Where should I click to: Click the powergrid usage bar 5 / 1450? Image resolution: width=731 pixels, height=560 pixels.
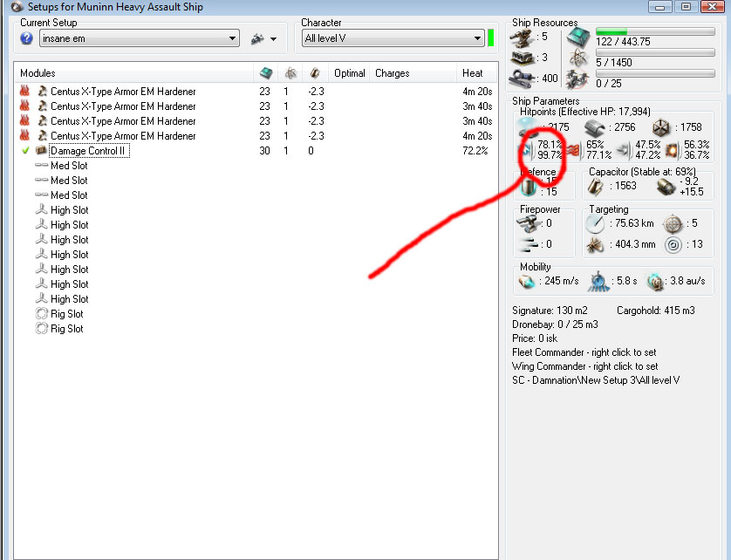(x=655, y=52)
